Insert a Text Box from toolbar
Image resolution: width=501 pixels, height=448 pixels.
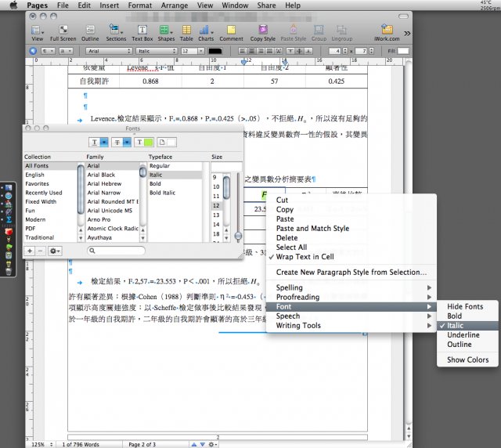coord(142,33)
